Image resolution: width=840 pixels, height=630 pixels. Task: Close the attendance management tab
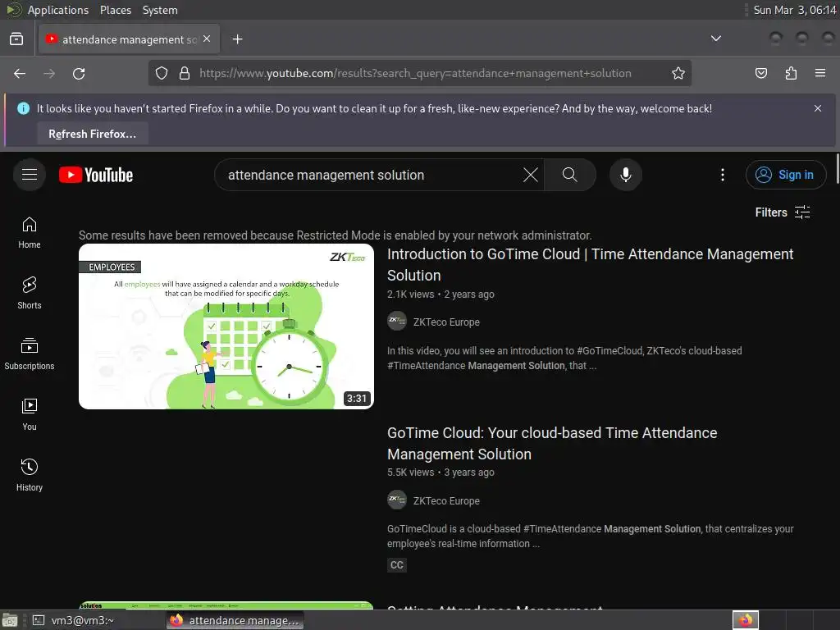coord(207,39)
